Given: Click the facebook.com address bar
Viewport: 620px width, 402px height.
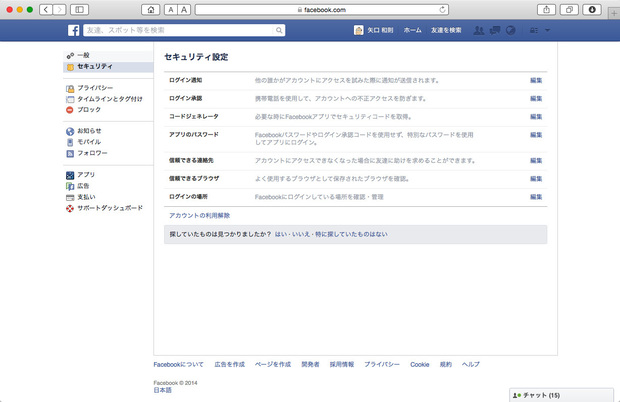Looking at the screenshot, I should click(x=321, y=9).
